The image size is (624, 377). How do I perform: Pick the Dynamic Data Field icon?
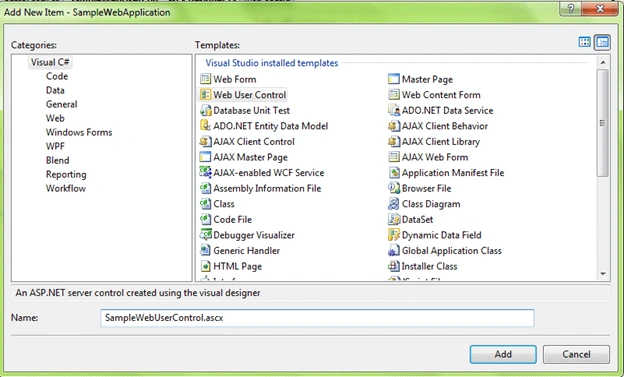point(394,235)
